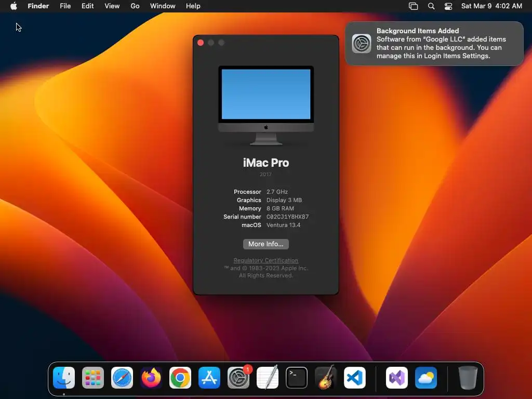This screenshot has width=532, height=399.
Task: Click the Processor value 2.7 GHz
Action: (277, 192)
